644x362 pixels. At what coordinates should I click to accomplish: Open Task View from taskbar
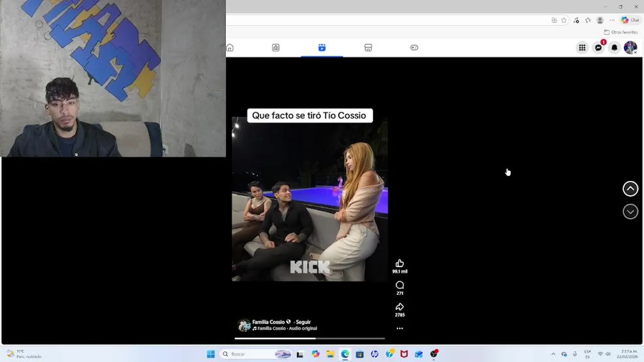pyautogui.click(x=300, y=354)
